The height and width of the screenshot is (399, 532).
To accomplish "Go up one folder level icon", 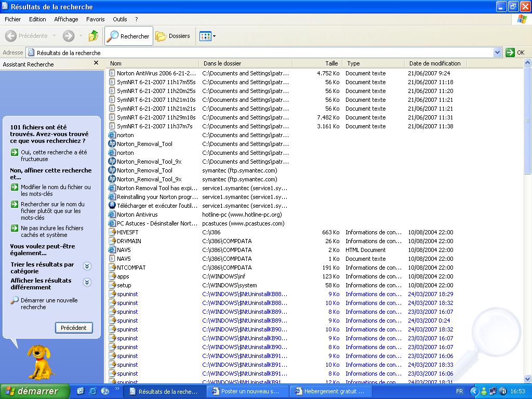I will (94, 36).
